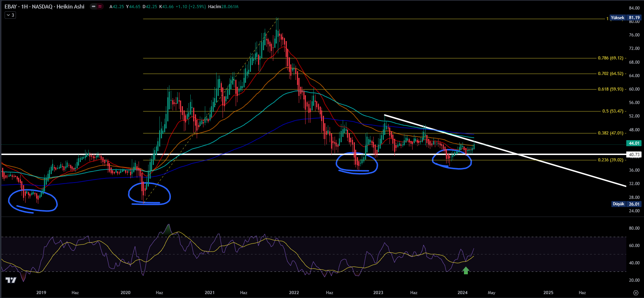
Task: Open chart settings hexagon icon
Action: [x=636, y=293]
